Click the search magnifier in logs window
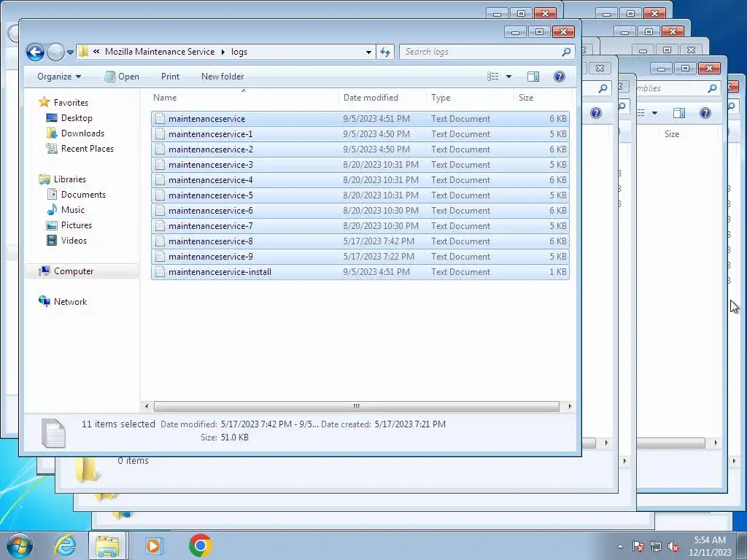Screen dimensions: 747x560 coord(566,52)
